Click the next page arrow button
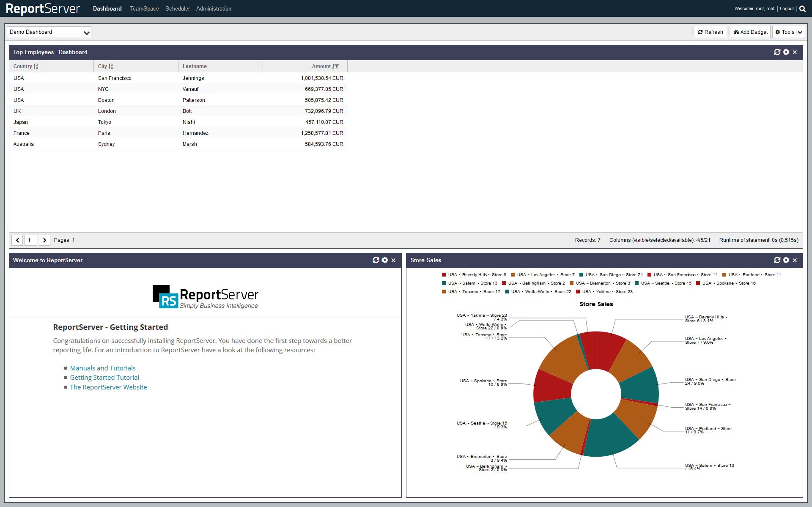812x507 pixels. click(x=44, y=240)
